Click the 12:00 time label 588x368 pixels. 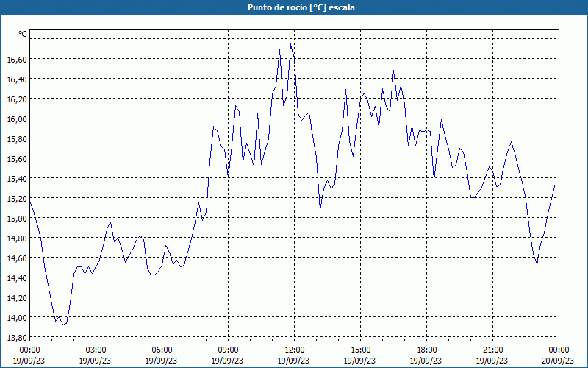(x=295, y=350)
